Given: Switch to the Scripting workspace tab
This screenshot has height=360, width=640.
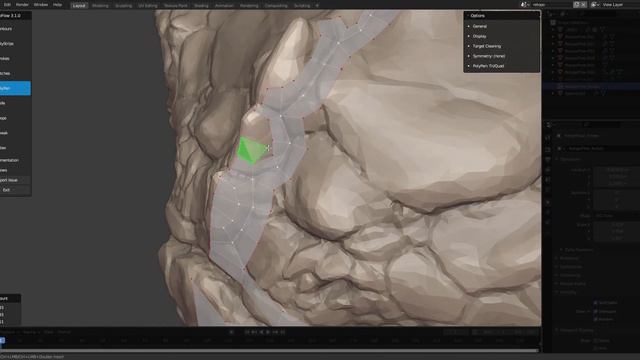Looking at the screenshot, I should pyautogui.click(x=302, y=6).
